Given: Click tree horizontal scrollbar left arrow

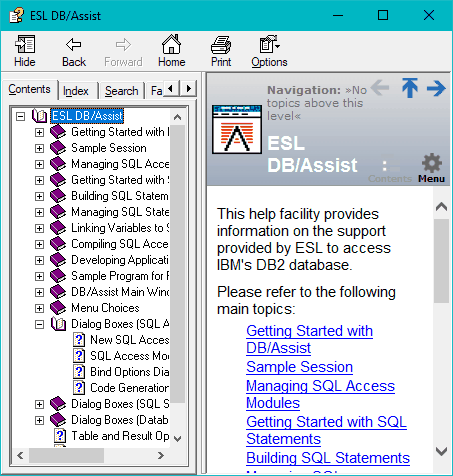Looking at the screenshot, I should coord(20,455).
